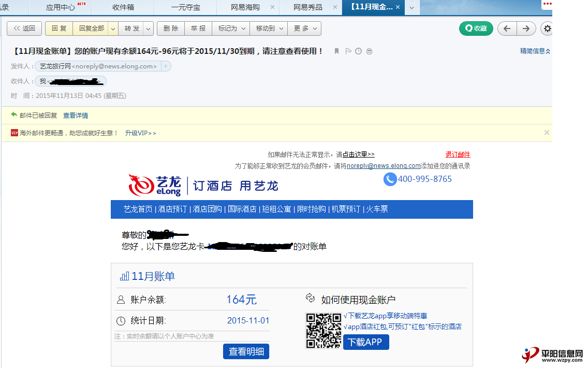Click the 回复 reply button

click(59, 29)
